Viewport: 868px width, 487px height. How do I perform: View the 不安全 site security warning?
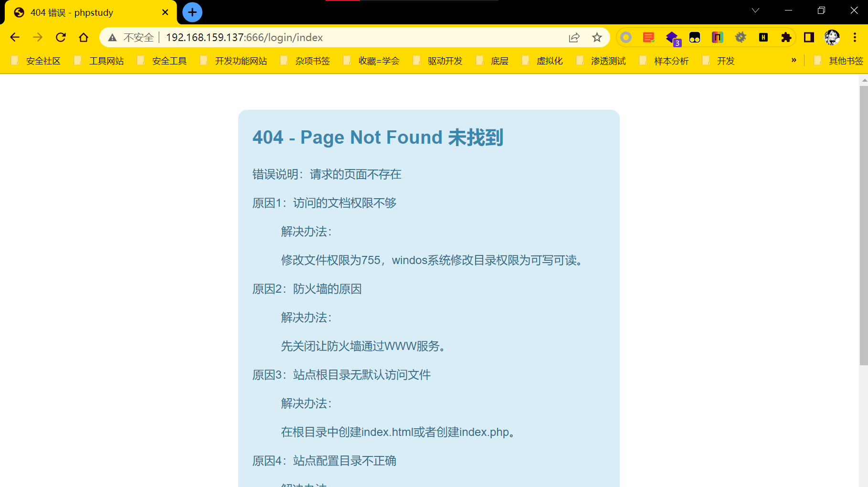pos(131,38)
